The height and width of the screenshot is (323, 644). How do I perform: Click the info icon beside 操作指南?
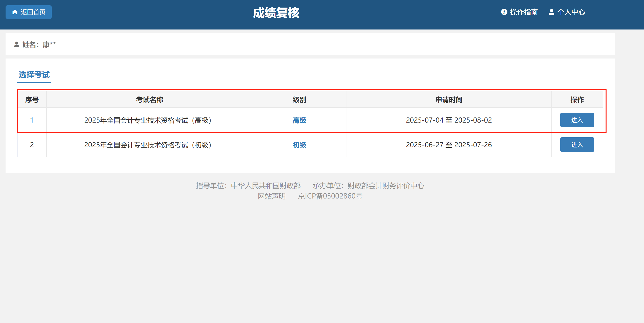click(504, 12)
